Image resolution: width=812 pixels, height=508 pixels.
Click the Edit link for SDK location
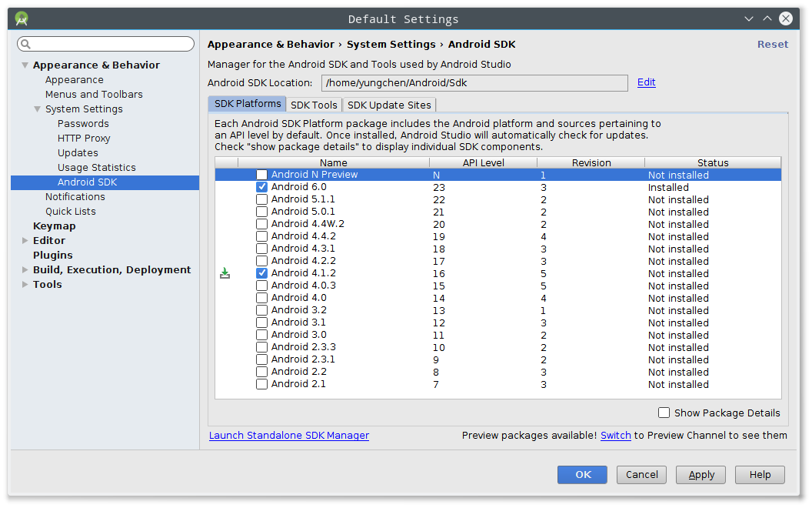point(646,82)
